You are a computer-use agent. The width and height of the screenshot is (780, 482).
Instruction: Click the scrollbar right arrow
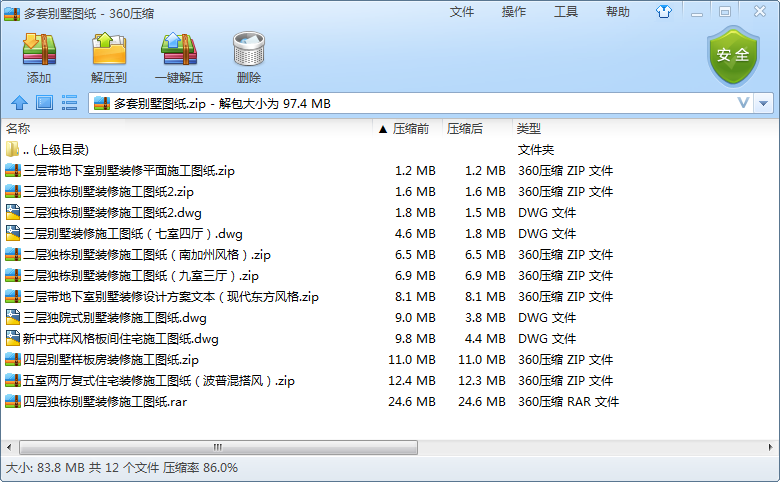(x=771, y=447)
